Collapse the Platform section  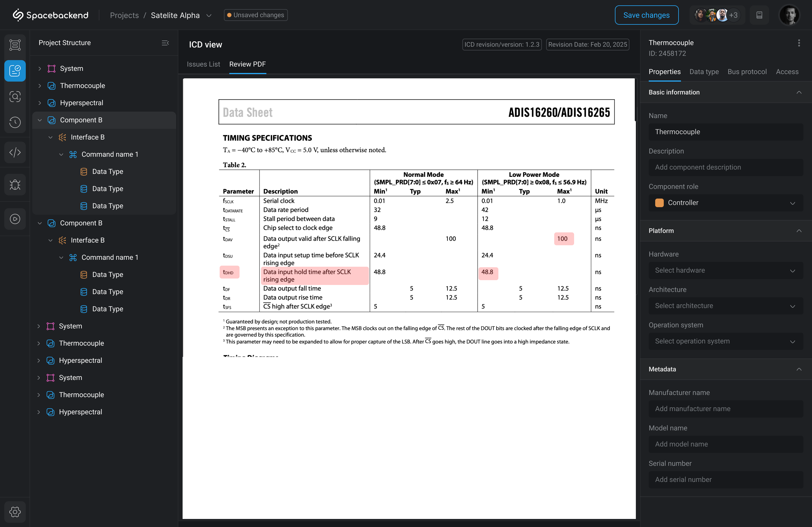pyautogui.click(x=799, y=231)
